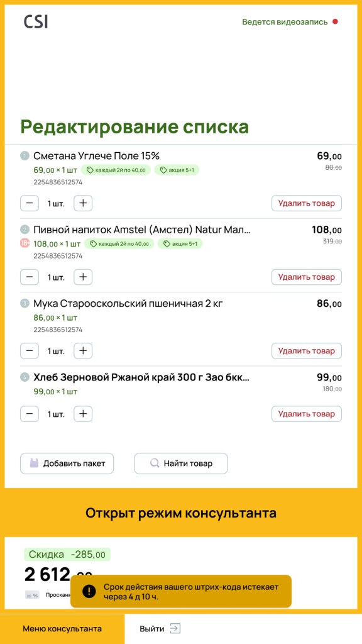Viewport: 362px width, 644px height.
Task: Click the barcode expiry warning notification
Action: click(181, 591)
